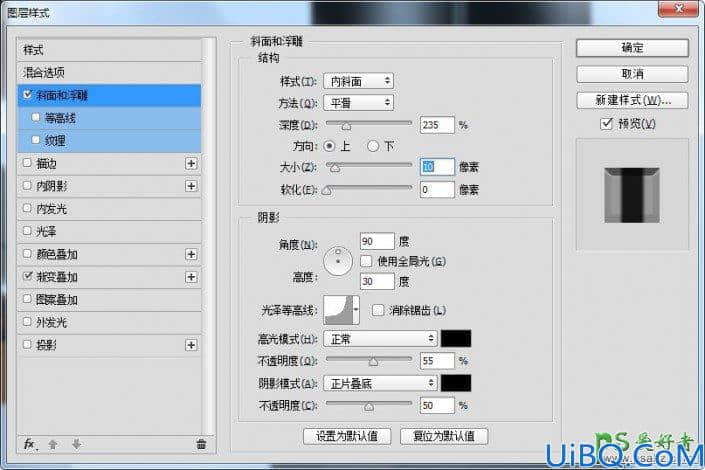Select direction 上 radio button
This screenshot has width=705, height=470.
(x=330, y=146)
